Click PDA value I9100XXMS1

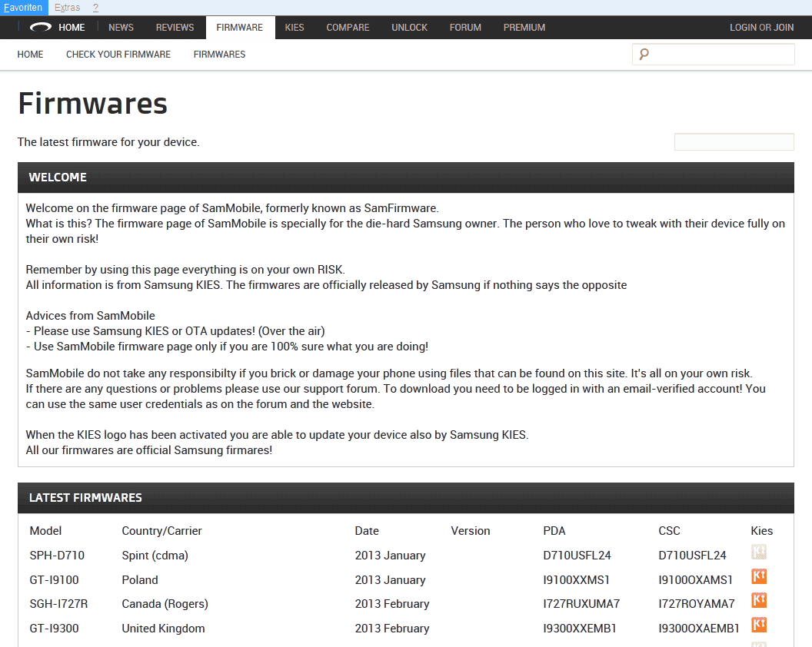pyautogui.click(x=577, y=579)
